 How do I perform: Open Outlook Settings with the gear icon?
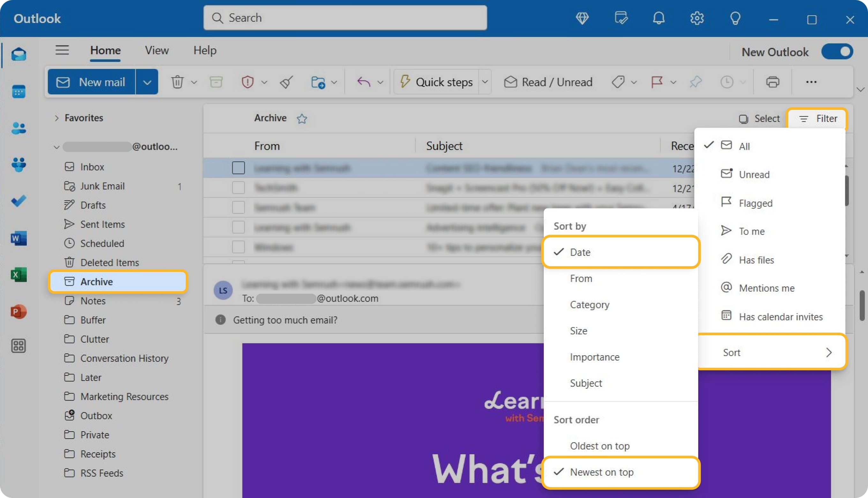tap(697, 18)
